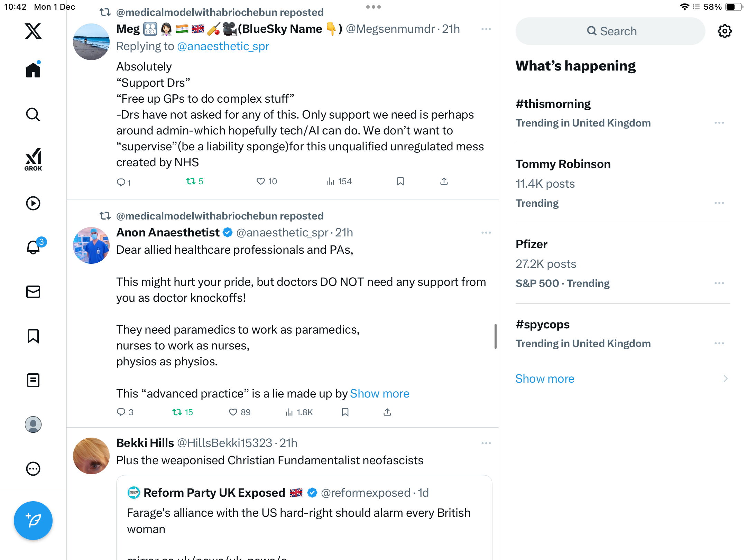This screenshot has height=560, width=747.
Task: Expand Anon Anaesthetist post with Show more
Action: (x=379, y=393)
